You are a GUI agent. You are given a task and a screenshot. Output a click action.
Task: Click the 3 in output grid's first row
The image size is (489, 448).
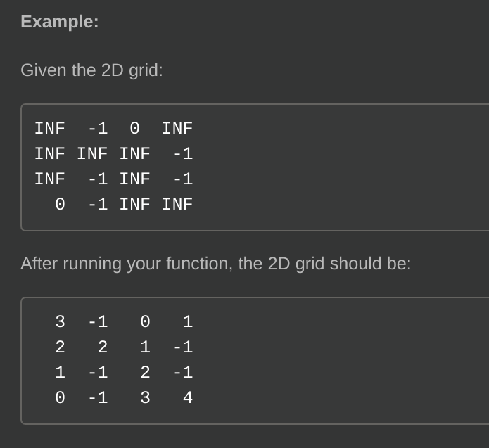[61, 321]
